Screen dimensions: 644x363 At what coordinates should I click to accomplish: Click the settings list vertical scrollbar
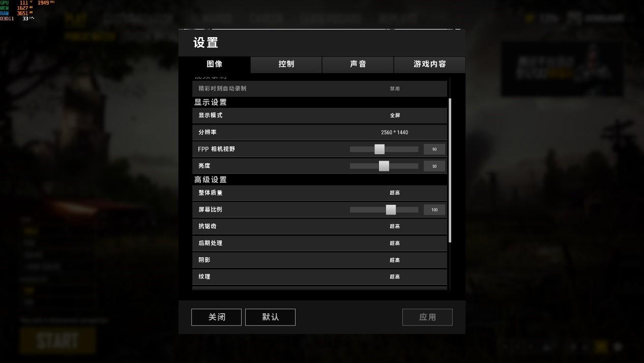(450, 170)
